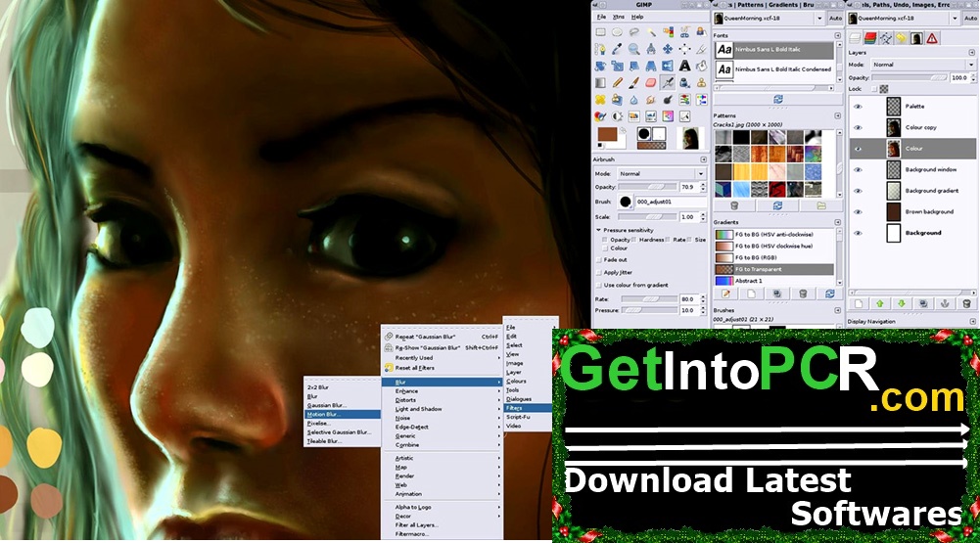Hide the Brown background layer
This screenshot has width=980, height=543.
pos(859,212)
